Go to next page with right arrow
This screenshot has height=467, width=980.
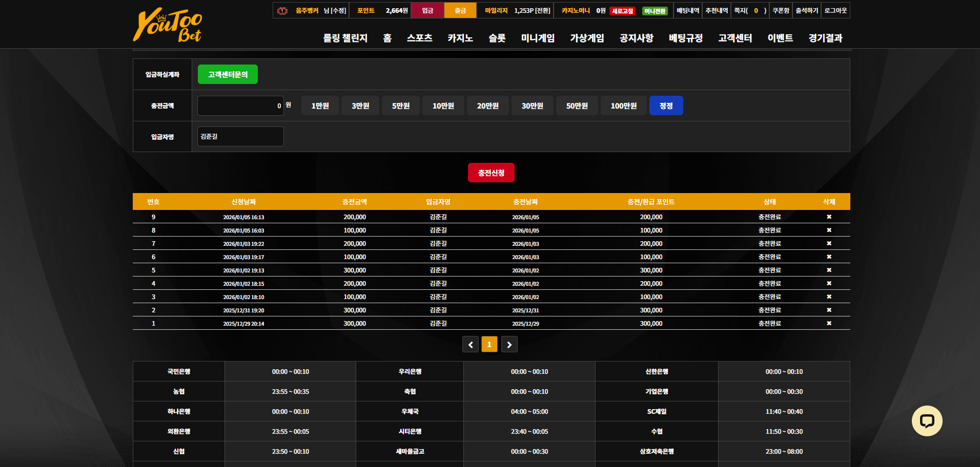click(x=509, y=345)
